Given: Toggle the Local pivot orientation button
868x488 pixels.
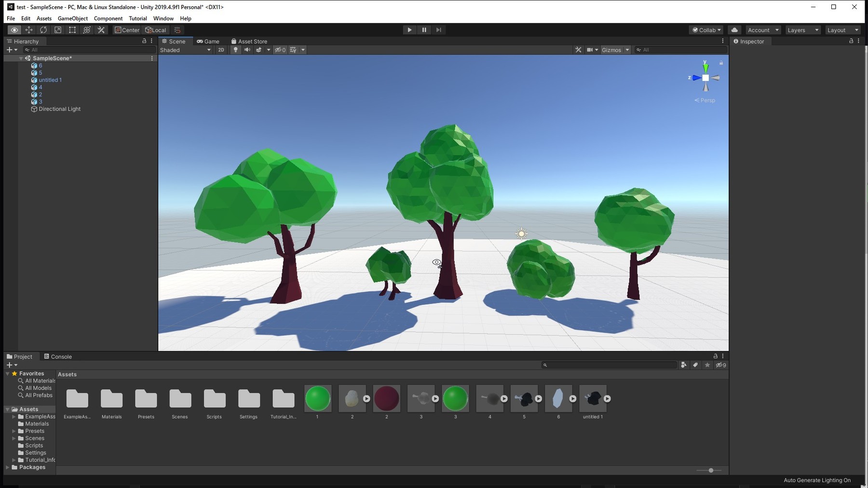Looking at the screenshot, I should click(155, 29).
